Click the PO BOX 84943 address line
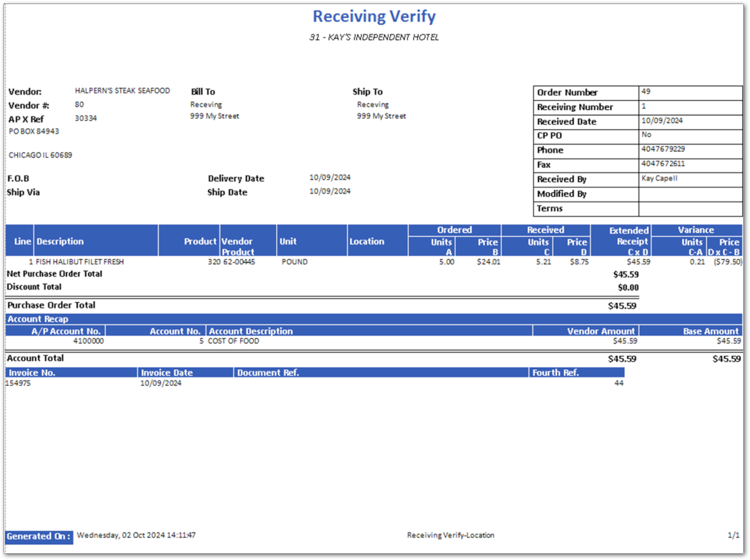Viewport: 750px width, 560px height. (x=34, y=131)
